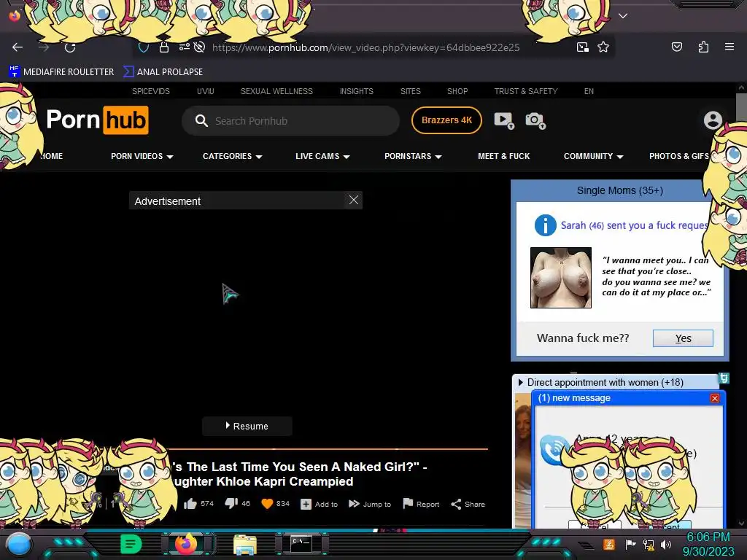Open the browser extensions puzzle icon

click(703, 47)
